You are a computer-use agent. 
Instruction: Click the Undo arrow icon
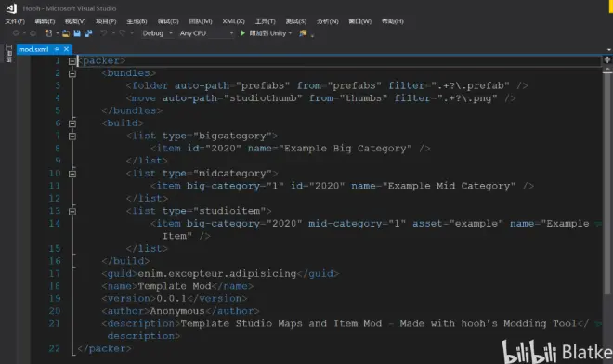point(104,33)
